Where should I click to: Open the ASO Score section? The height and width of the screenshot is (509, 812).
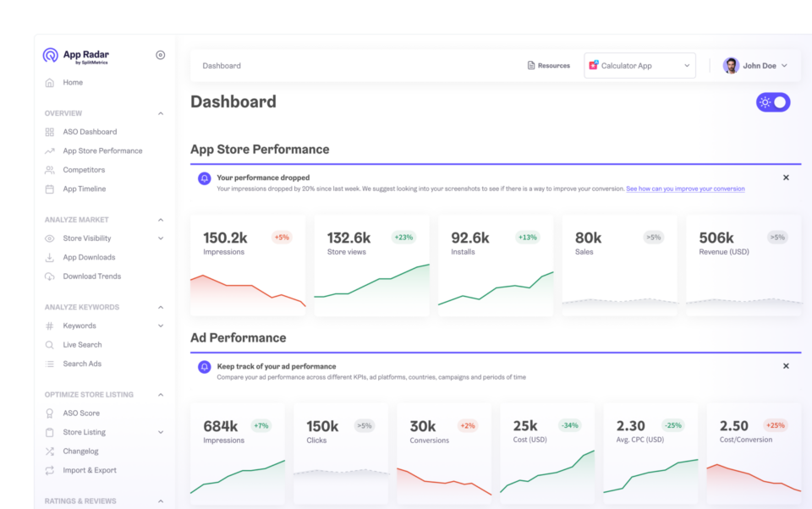tap(81, 413)
